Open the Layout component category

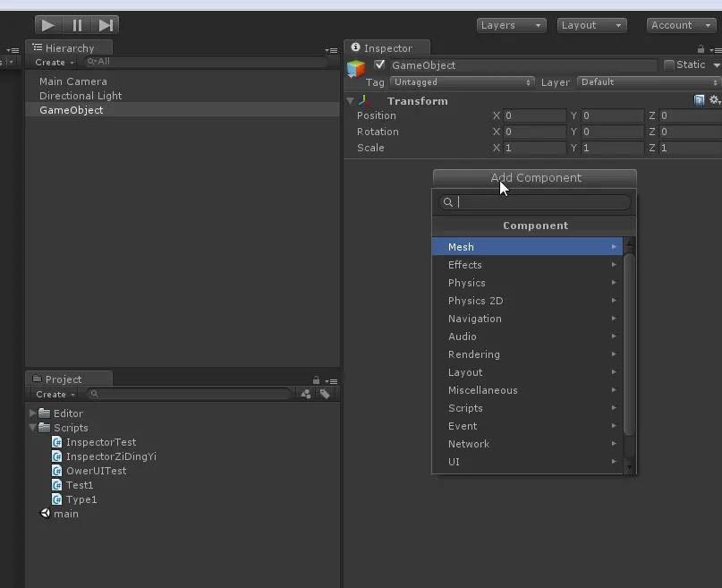[527, 372]
